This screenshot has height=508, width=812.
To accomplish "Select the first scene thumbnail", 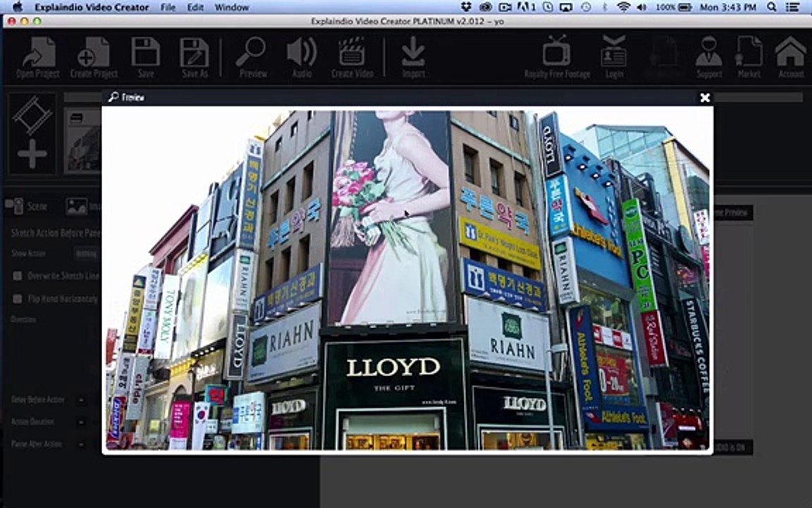I will click(x=83, y=140).
